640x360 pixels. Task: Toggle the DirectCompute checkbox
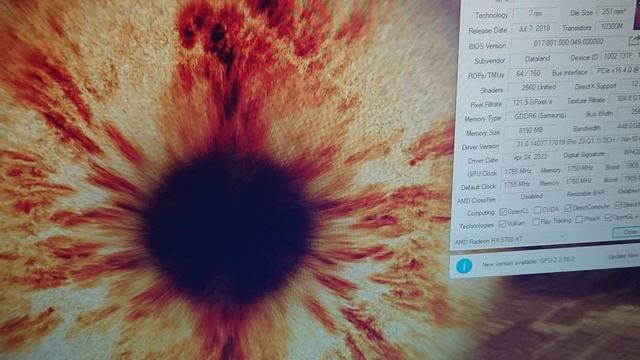(x=568, y=208)
